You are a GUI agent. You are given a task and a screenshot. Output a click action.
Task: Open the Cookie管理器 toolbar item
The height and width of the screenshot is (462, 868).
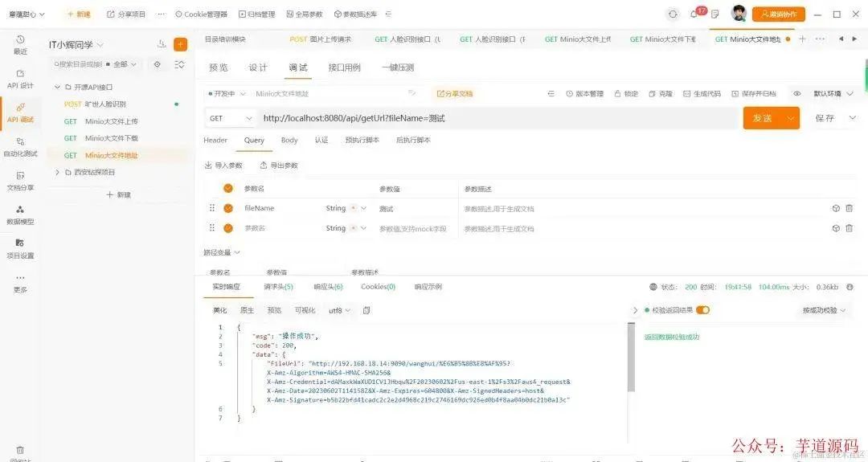coord(202,14)
